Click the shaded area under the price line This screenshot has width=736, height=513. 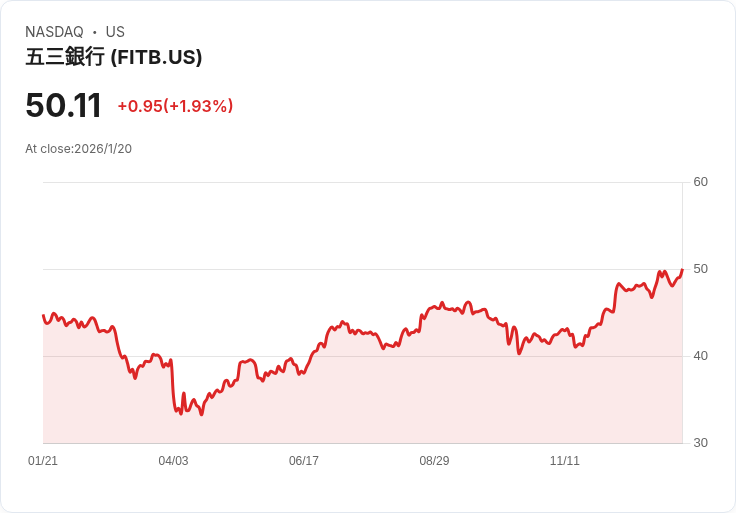[362, 399]
